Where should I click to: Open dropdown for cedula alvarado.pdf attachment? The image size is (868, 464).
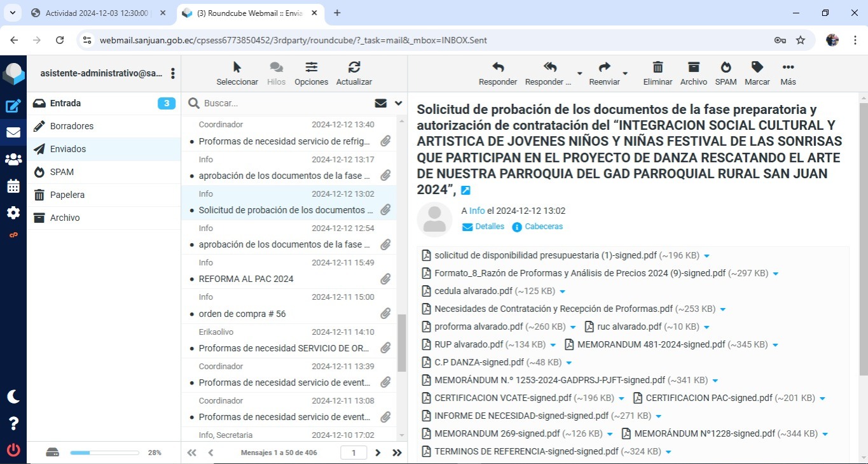(x=563, y=292)
